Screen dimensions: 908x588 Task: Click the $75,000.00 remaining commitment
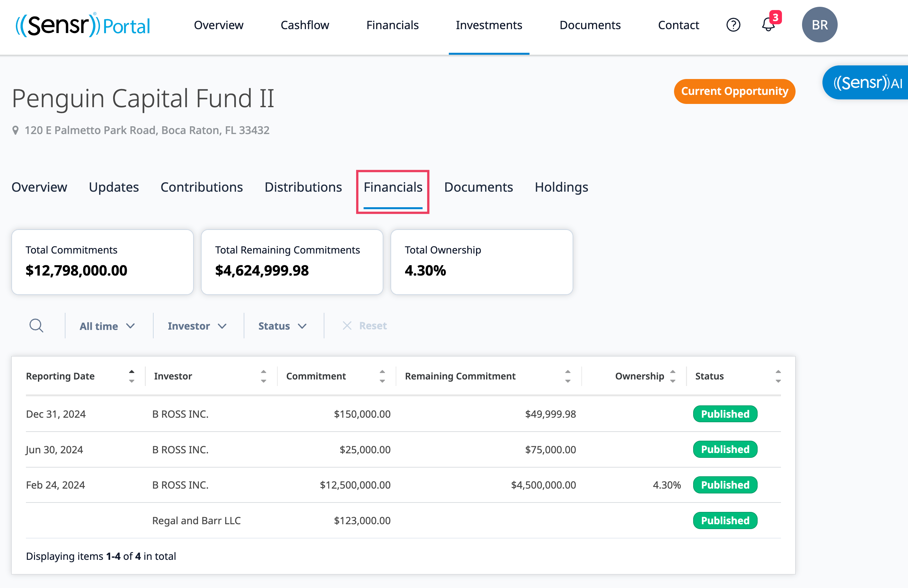551,449
